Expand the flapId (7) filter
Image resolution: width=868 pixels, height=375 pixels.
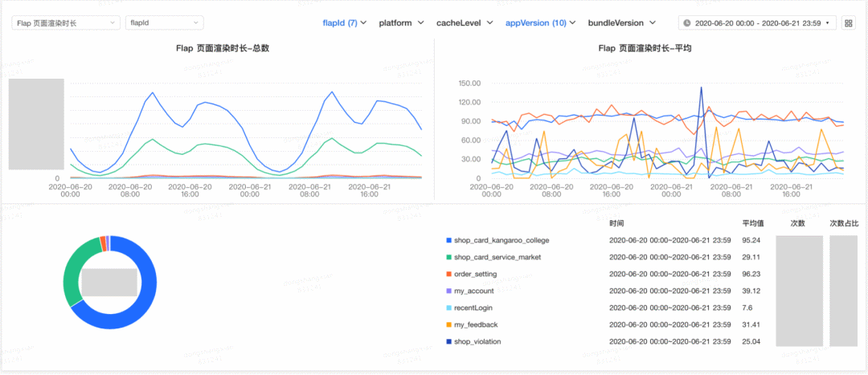point(345,23)
